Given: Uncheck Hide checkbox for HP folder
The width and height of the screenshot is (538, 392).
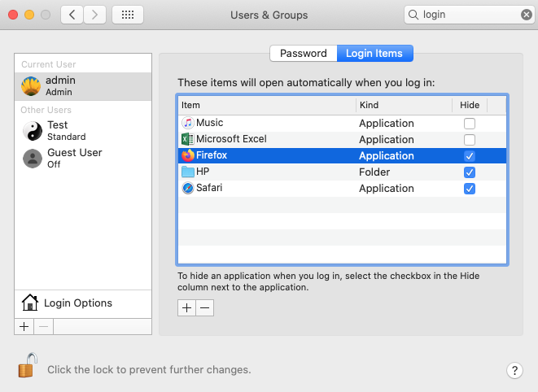Looking at the screenshot, I should coord(469,172).
